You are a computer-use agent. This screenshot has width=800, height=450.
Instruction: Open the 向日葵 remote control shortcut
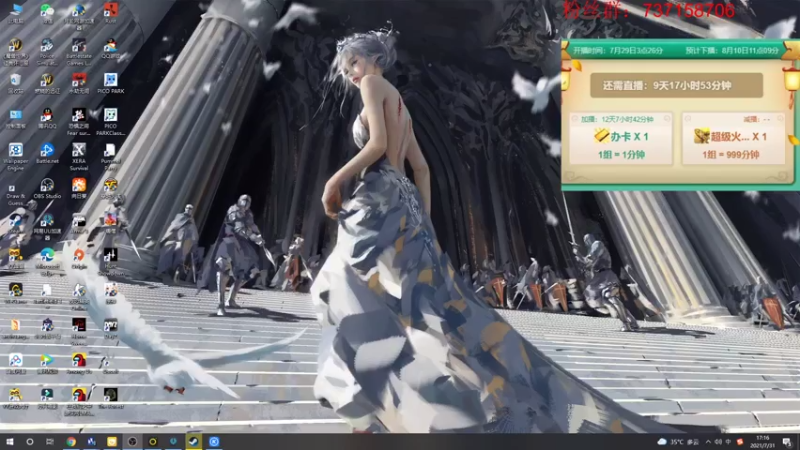(79, 188)
